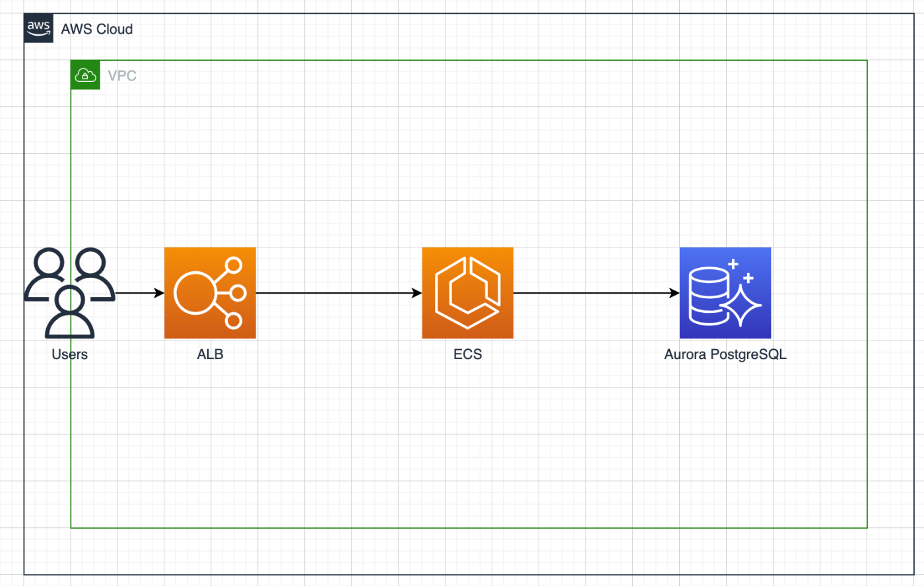Select the connector between ALB and ECS
Image resolution: width=924 pixels, height=586 pixels.
pyautogui.click(x=339, y=293)
